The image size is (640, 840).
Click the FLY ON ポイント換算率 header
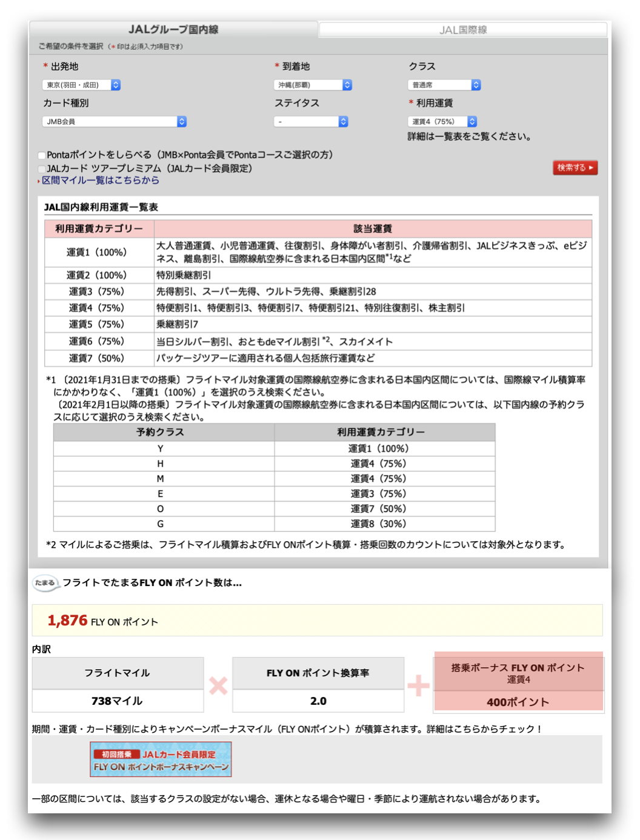tap(318, 673)
